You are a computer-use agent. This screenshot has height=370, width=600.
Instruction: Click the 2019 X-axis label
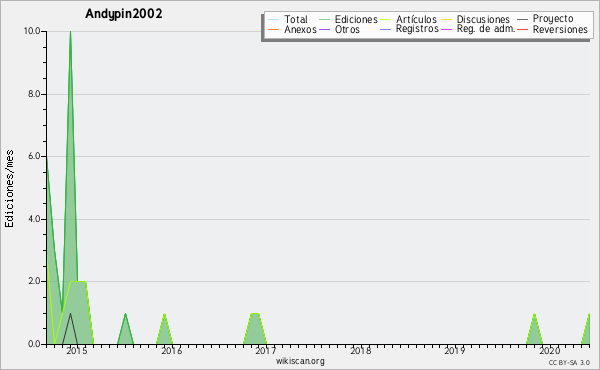455,351
